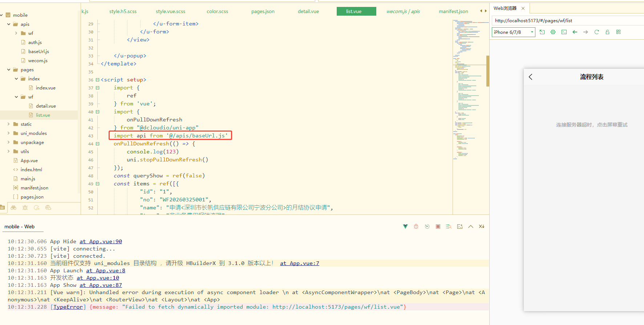Collapse the apis folder in tree
Image resolution: width=644 pixels, height=325 pixels.
(9, 24)
